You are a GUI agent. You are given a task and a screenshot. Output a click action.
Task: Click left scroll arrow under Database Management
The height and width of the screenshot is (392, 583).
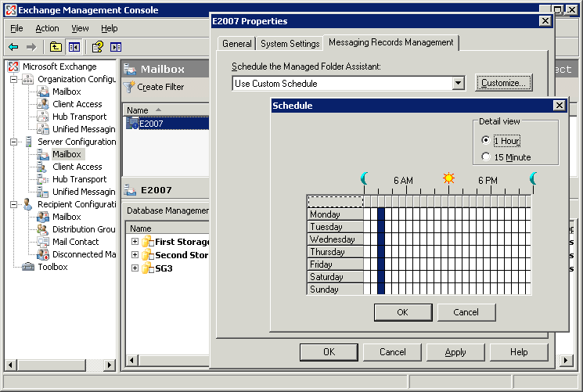pyautogui.click(x=131, y=361)
